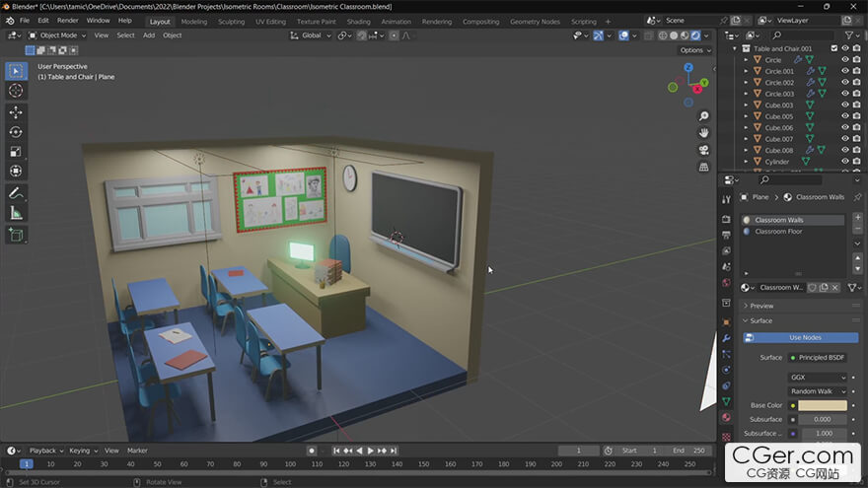
Task: Click the pan view hand icon
Action: tap(703, 133)
